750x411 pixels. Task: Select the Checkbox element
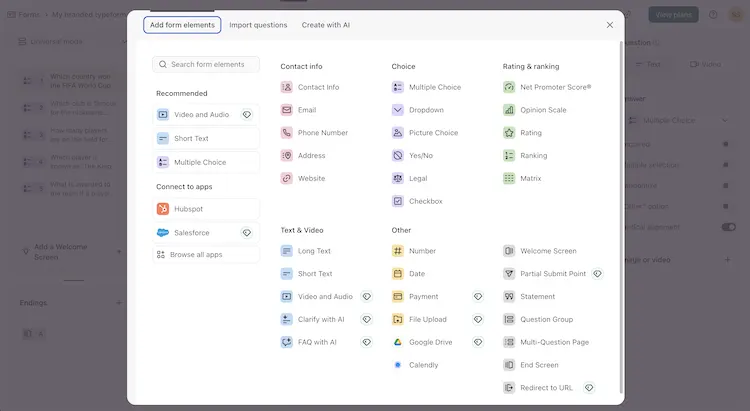tap(417, 201)
